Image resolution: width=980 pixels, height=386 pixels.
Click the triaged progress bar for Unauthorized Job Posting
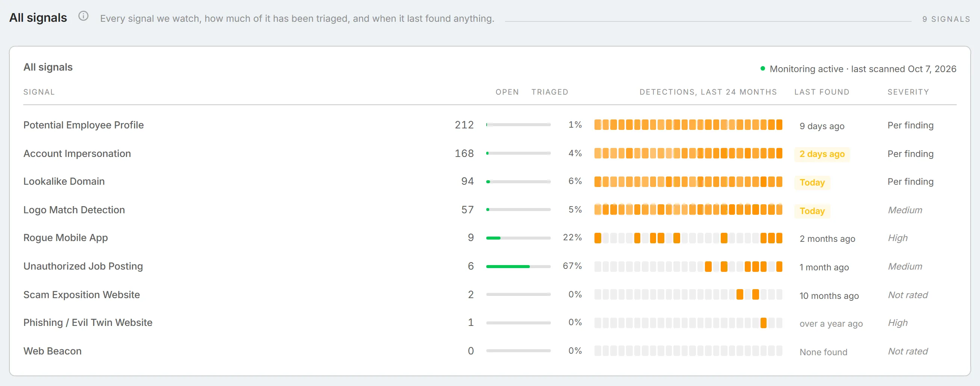tap(518, 266)
